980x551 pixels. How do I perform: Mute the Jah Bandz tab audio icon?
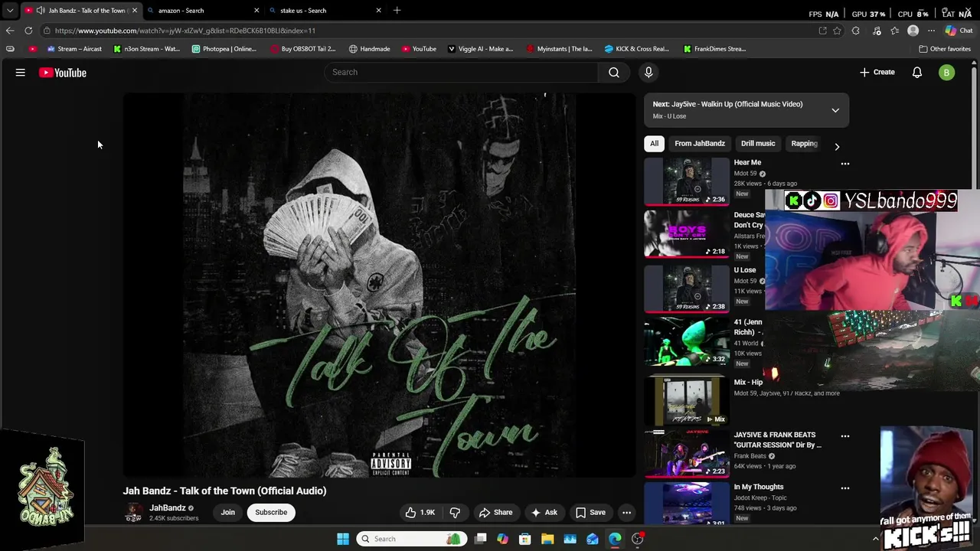coord(40,11)
